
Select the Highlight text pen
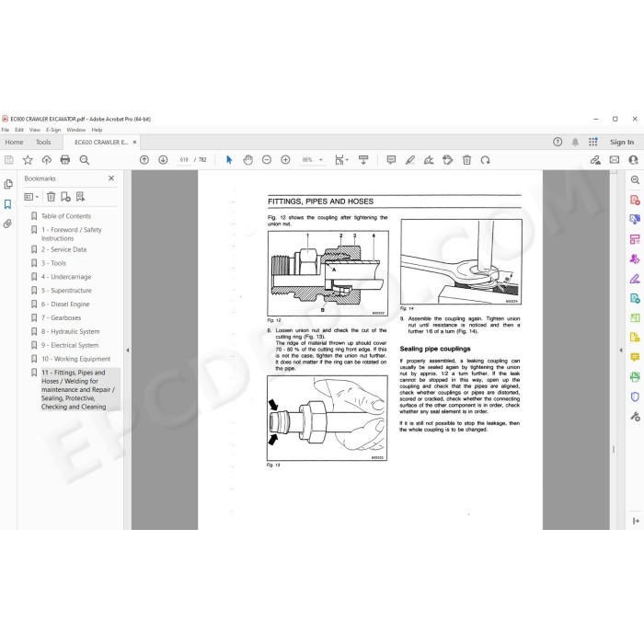[x=410, y=160]
